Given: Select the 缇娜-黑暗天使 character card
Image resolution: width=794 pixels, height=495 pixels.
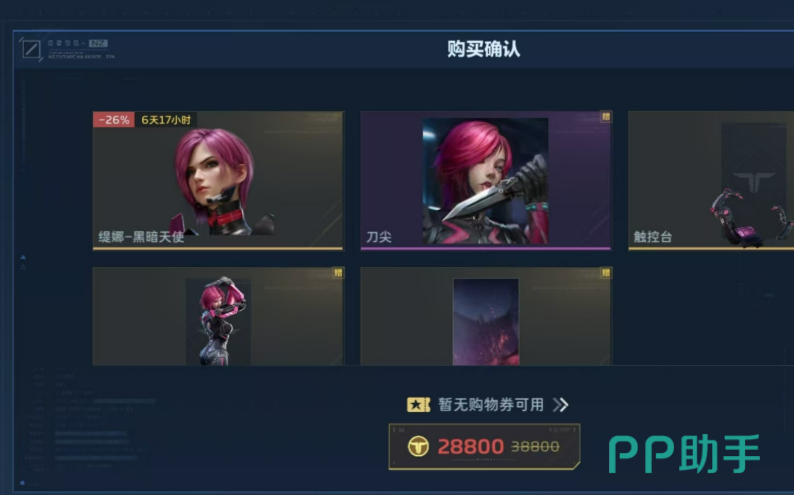Looking at the screenshot, I should [x=218, y=180].
